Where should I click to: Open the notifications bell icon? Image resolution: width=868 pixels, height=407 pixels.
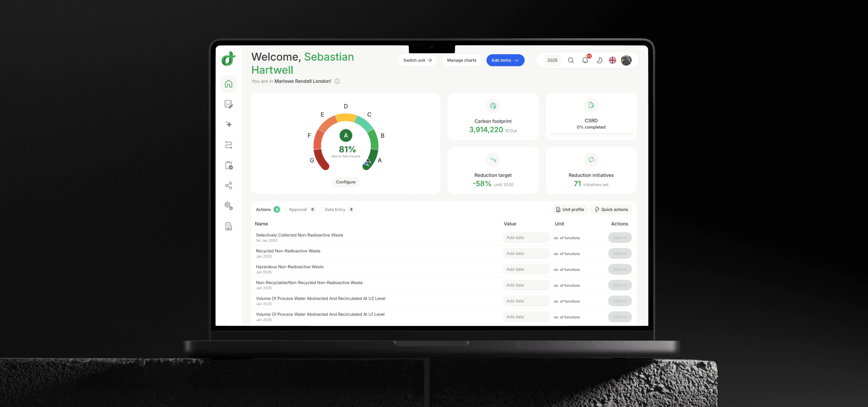585,60
